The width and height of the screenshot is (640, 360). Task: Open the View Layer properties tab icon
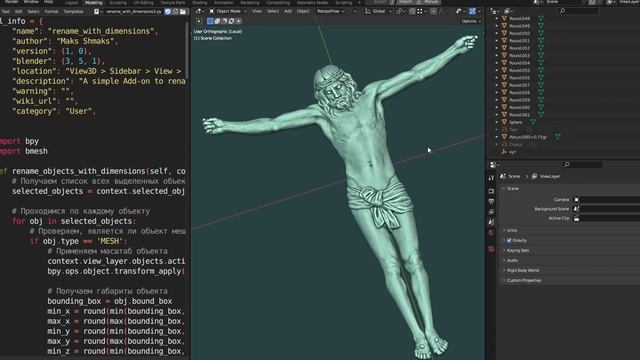tap(491, 212)
